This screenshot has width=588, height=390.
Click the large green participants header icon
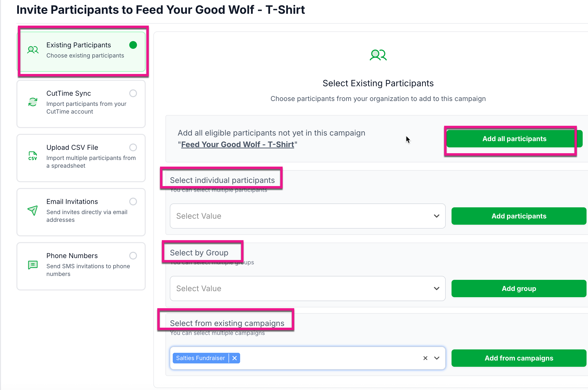[x=378, y=55]
